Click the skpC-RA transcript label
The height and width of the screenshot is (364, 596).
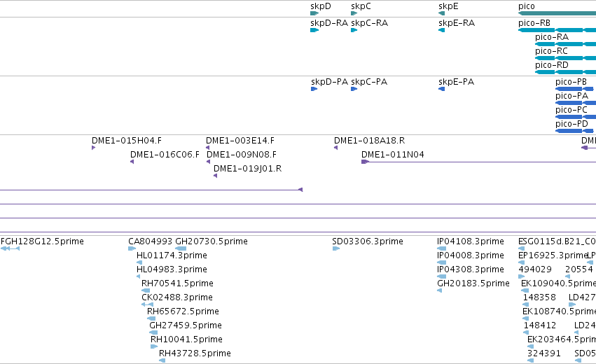[x=369, y=23]
